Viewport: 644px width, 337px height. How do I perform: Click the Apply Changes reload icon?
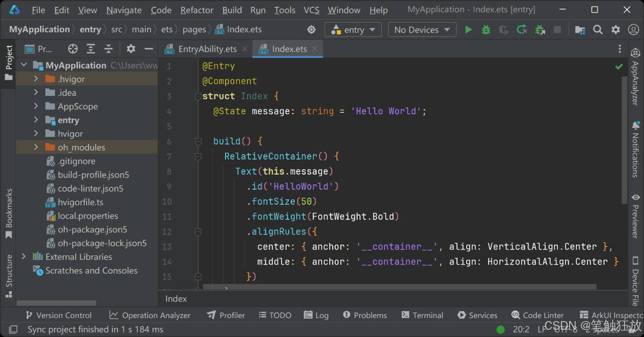pyautogui.click(x=522, y=30)
